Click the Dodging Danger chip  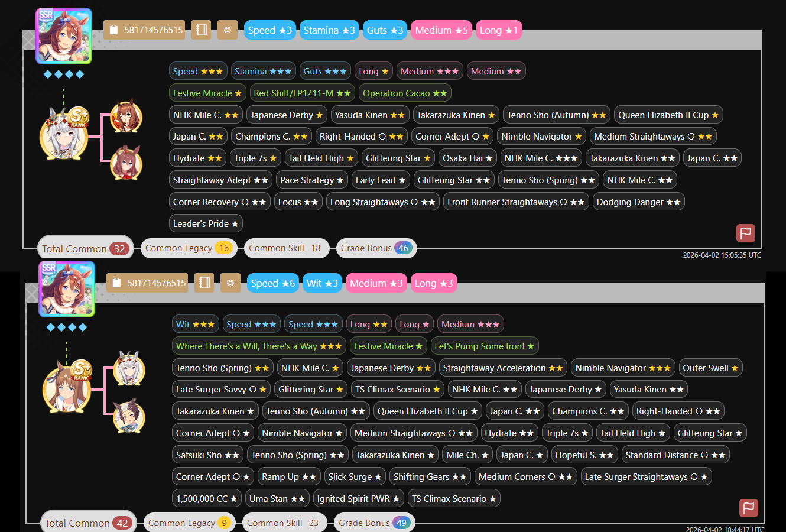coord(639,202)
